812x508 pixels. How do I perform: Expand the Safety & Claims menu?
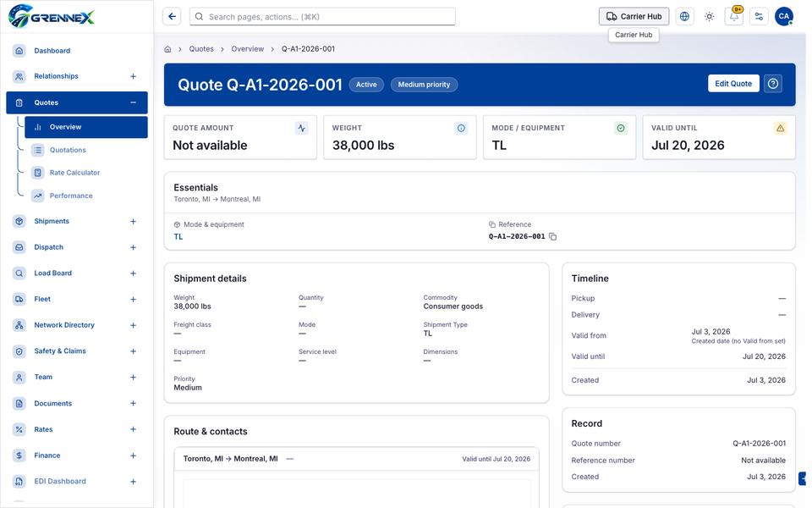133,351
